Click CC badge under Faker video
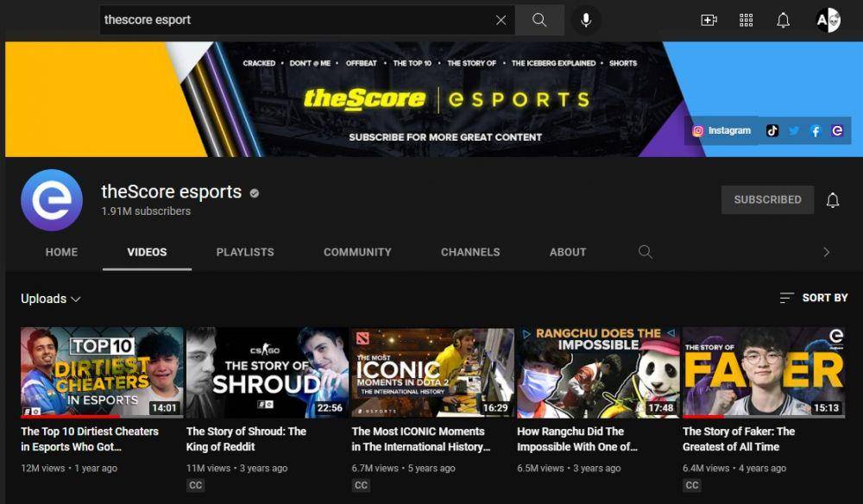The height and width of the screenshot is (504, 863). click(x=692, y=485)
